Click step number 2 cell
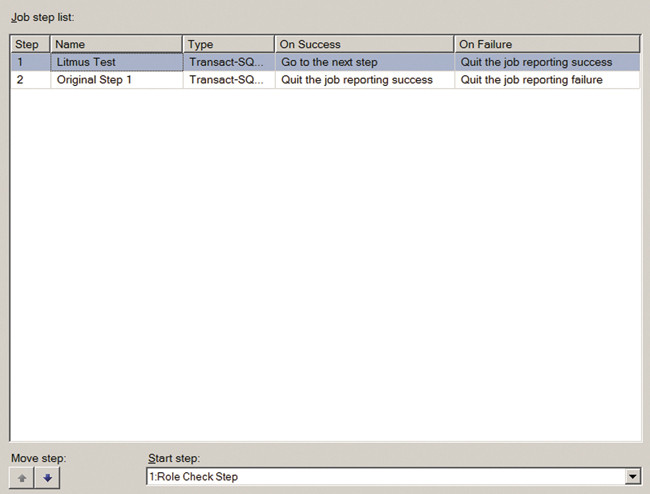The image size is (650, 494). coord(30,80)
